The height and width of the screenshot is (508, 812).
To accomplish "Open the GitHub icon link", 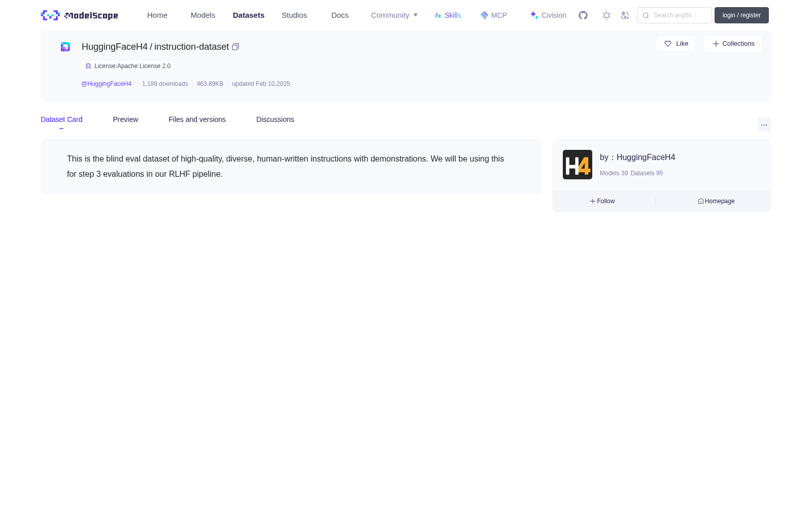I will (x=583, y=15).
